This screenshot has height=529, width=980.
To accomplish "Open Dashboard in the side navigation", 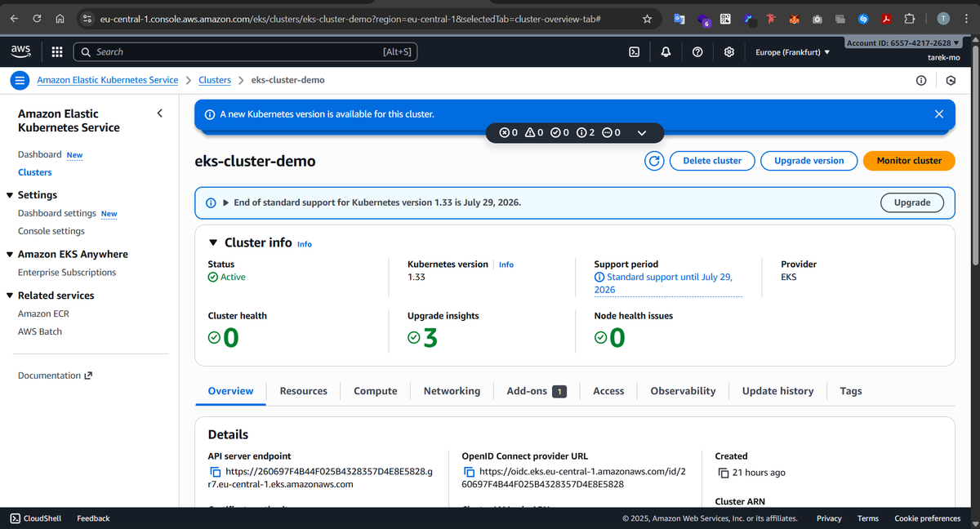I will pos(39,154).
